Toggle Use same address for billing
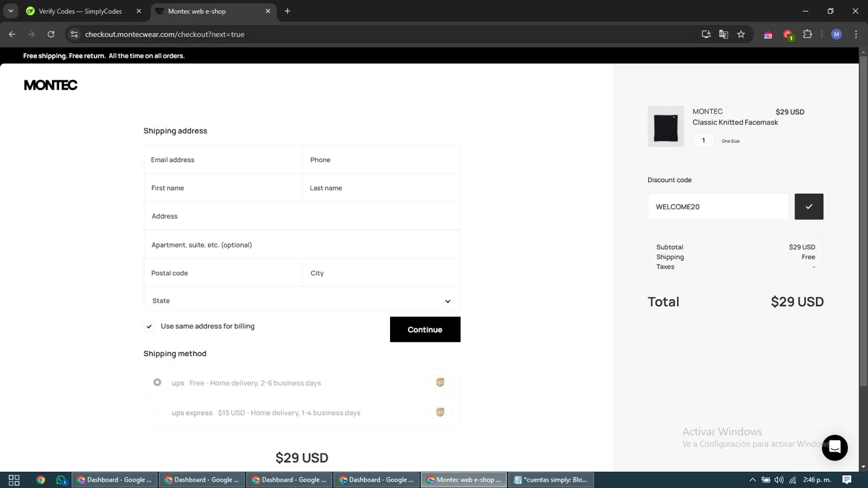This screenshot has width=868, height=488. pos(149,327)
